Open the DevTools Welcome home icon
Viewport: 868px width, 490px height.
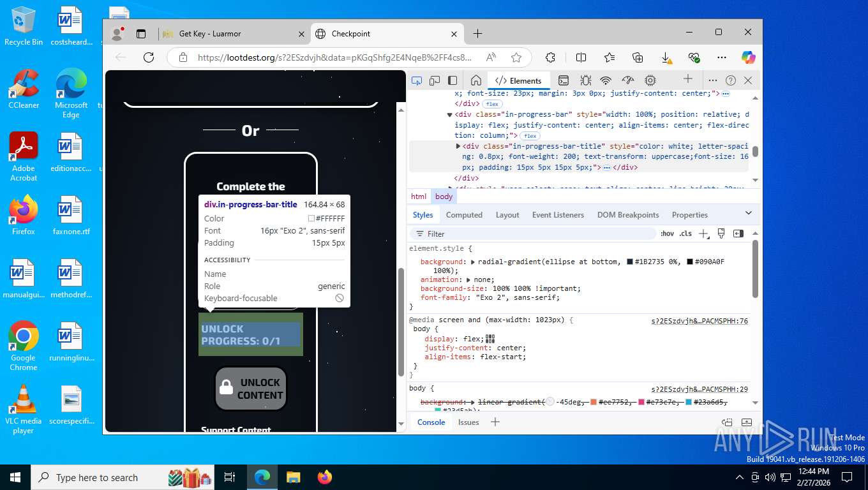tap(475, 80)
